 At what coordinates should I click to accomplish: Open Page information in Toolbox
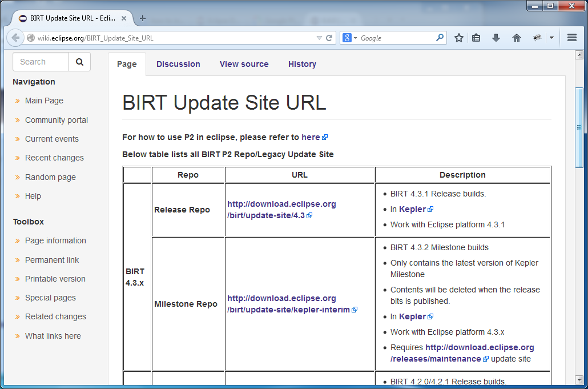[x=55, y=240]
